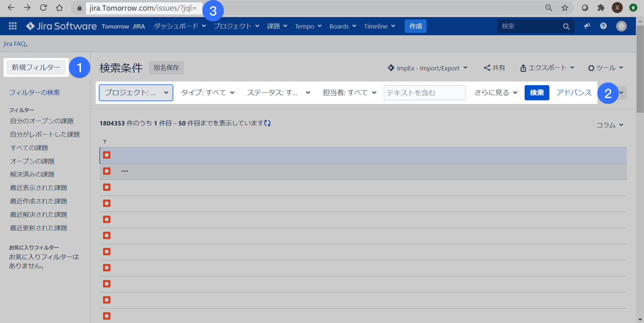Screen dimensions: 644x323
Task: Click the three-dot actions on second issue row
Action: (x=125, y=171)
